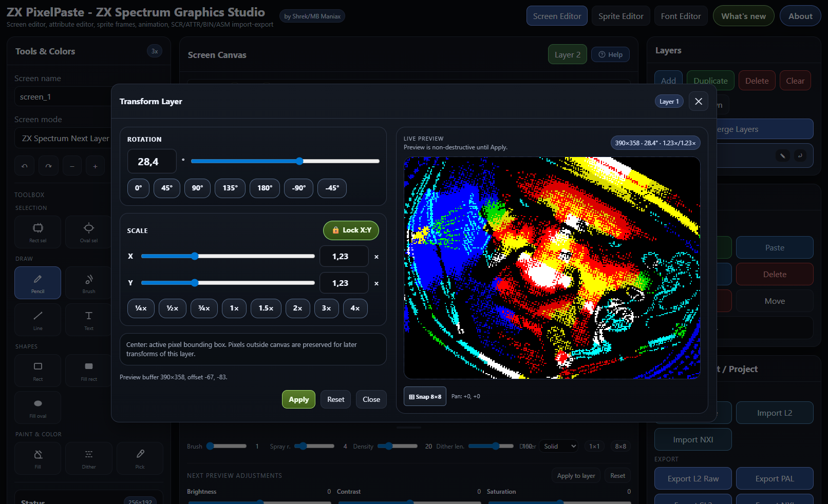Select the color Pick tool
This screenshot has width=828, height=504.
140,458
